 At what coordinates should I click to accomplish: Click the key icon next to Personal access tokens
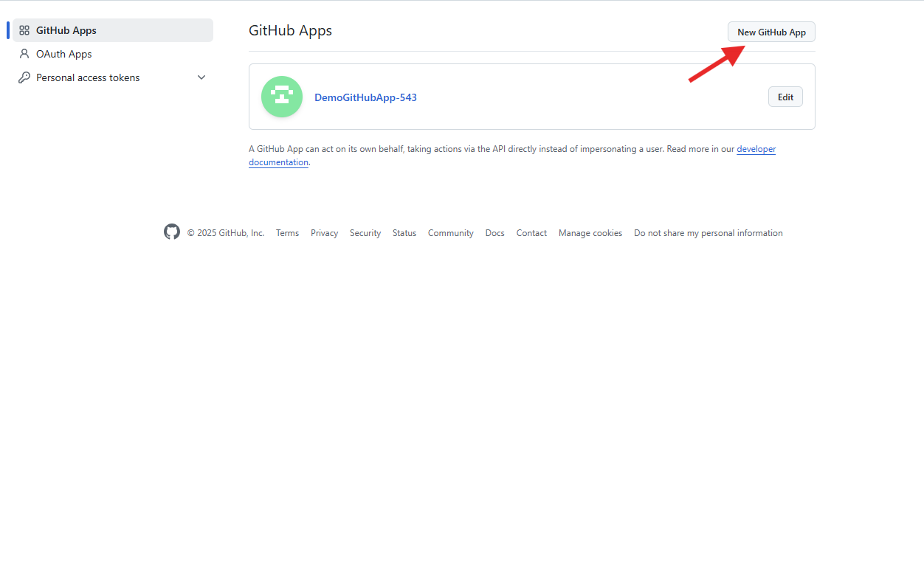[x=24, y=77]
